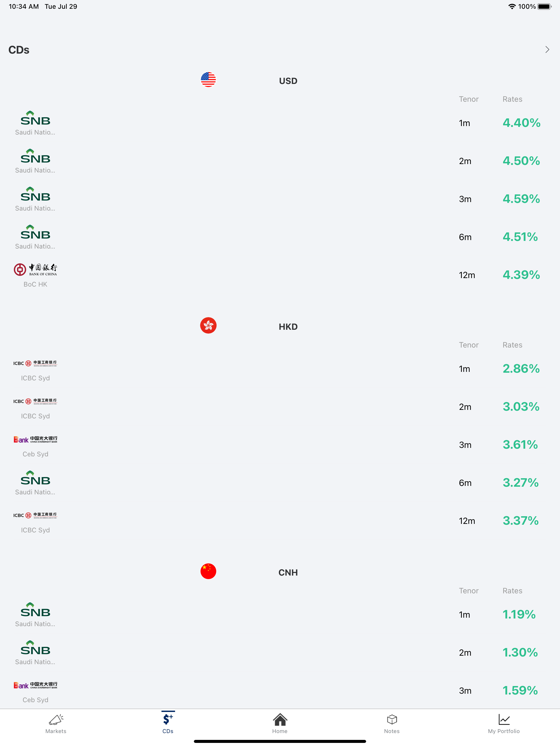Expand CDs section with chevron arrow
560x747 pixels.
(547, 50)
